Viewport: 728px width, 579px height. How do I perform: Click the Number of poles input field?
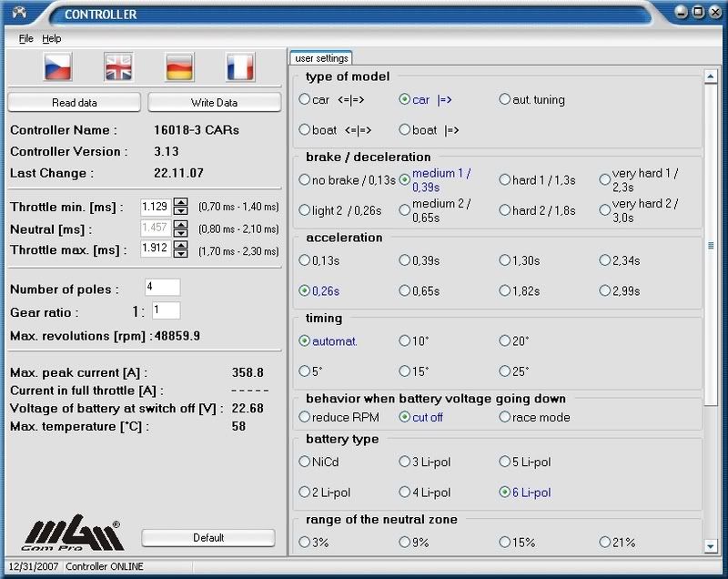click(x=162, y=288)
